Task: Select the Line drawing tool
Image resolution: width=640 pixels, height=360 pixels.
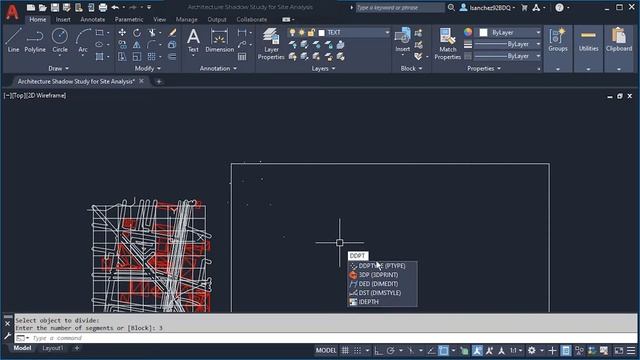Action: [x=13, y=40]
